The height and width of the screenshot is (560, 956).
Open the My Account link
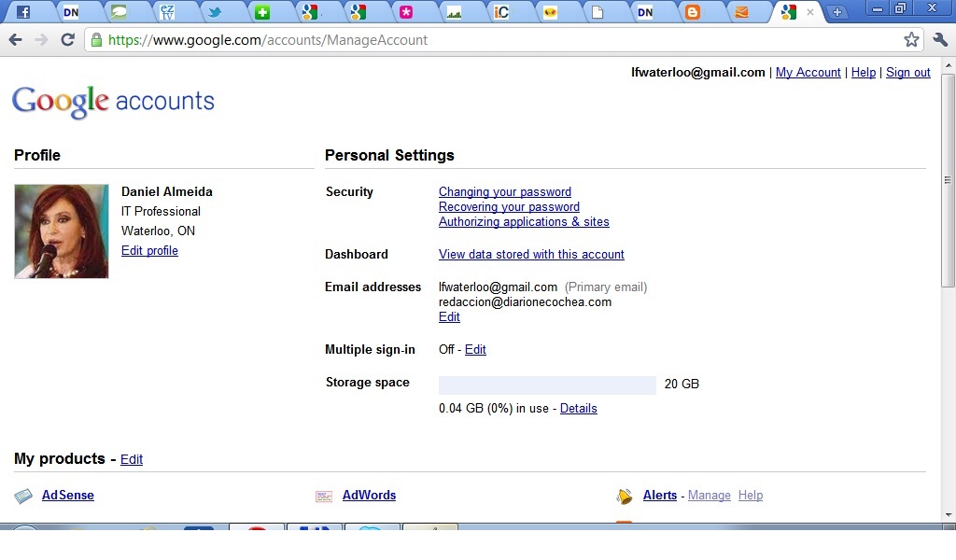coord(808,73)
